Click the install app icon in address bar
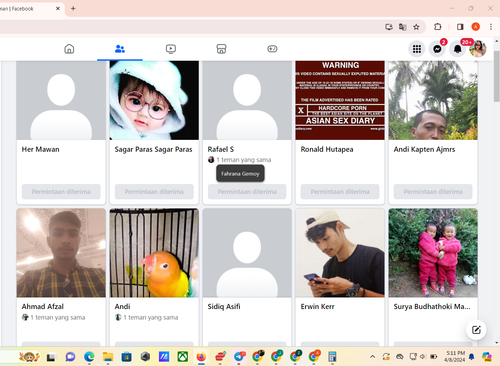This screenshot has height=366, width=500. 389,27
